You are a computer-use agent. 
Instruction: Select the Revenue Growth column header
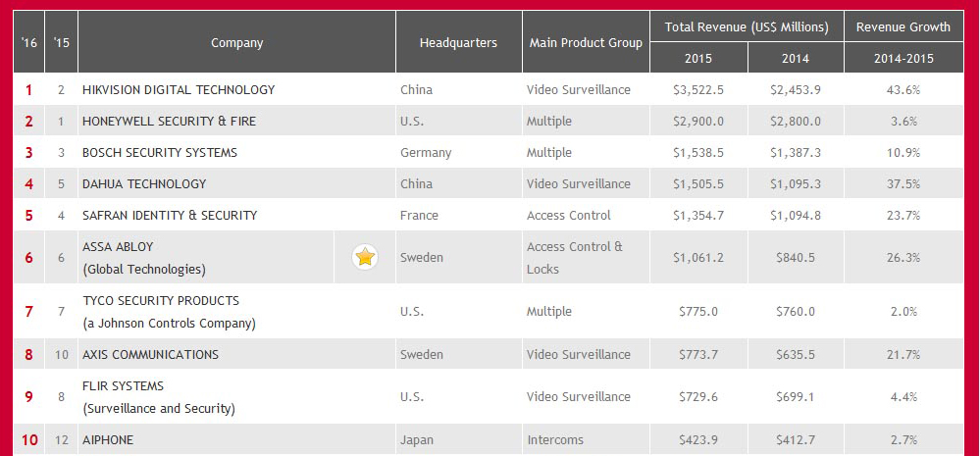click(x=903, y=26)
